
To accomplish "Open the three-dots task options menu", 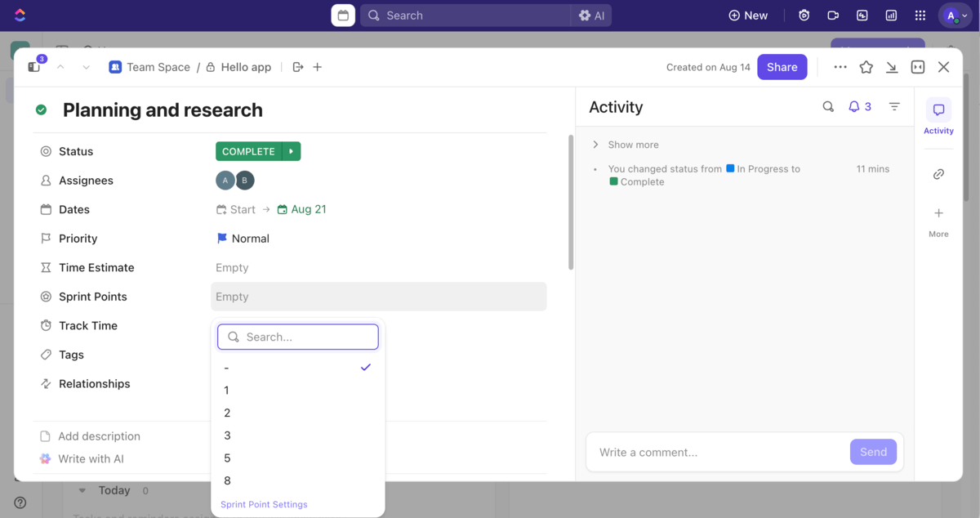I will pos(840,67).
